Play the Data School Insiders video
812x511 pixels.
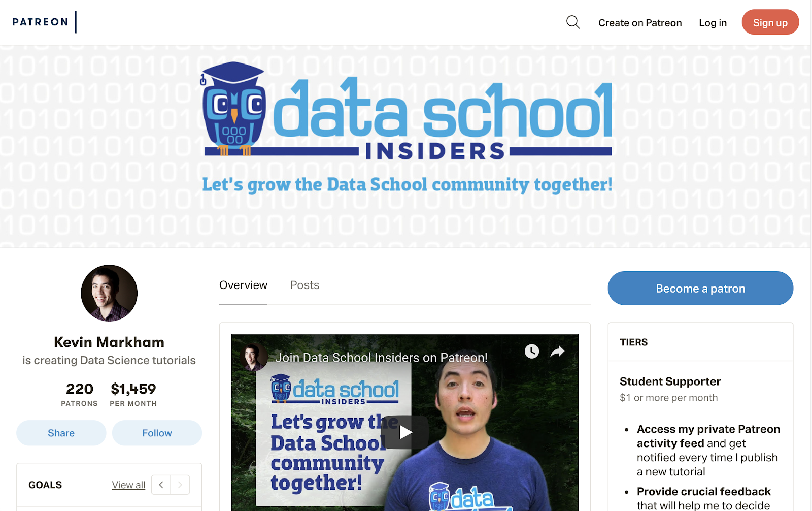tap(405, 432)
